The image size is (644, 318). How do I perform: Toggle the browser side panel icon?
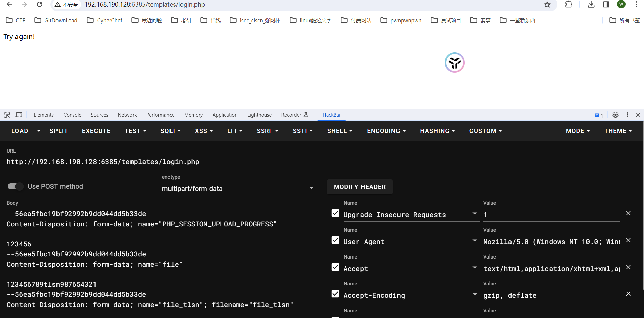[x=606, y=4]
